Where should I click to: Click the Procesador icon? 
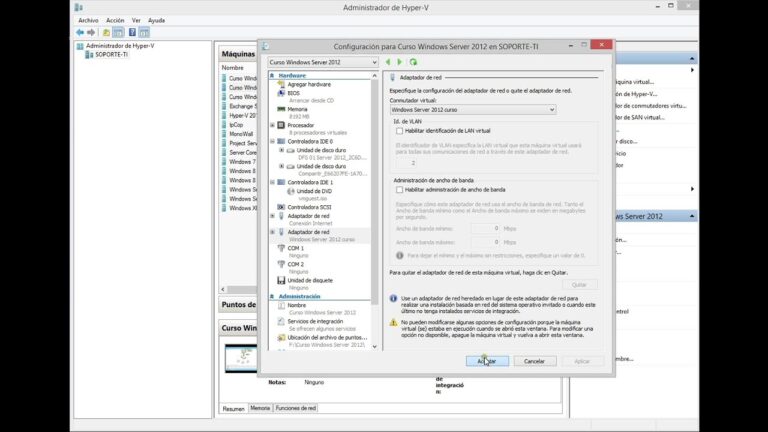281,125
